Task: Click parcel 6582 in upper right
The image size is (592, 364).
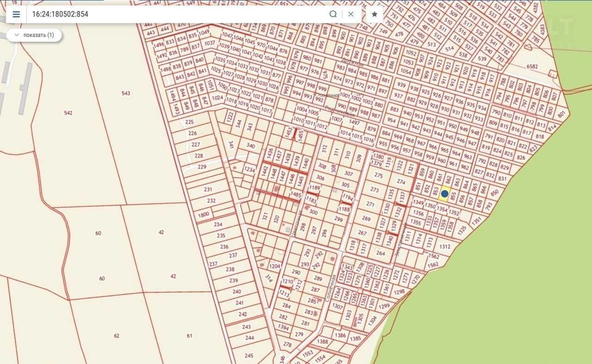Action: (x=532, y=67)
